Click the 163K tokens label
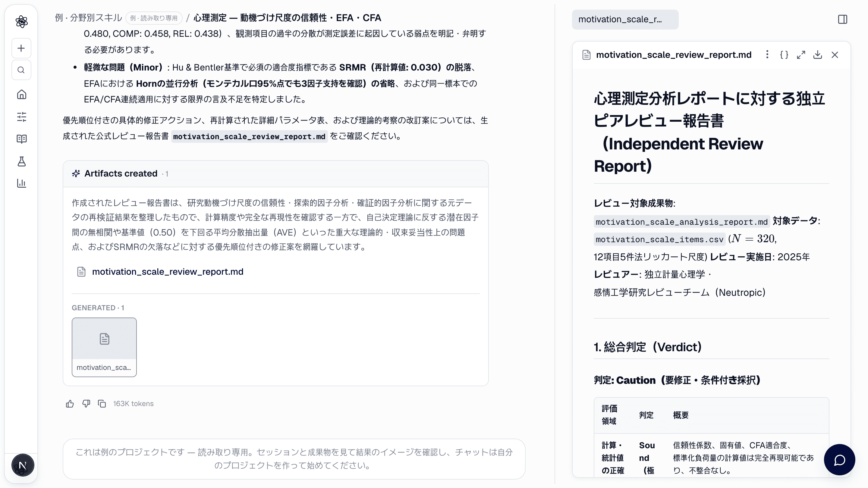The image size is (868, 488). click(x=133, y=403)
